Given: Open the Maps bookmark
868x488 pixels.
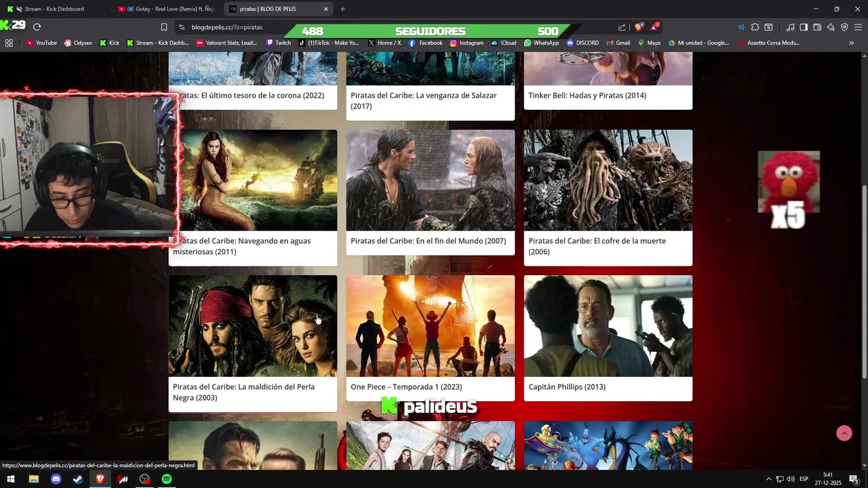Looking at the screenshot, I should click(x=650, y=43).
